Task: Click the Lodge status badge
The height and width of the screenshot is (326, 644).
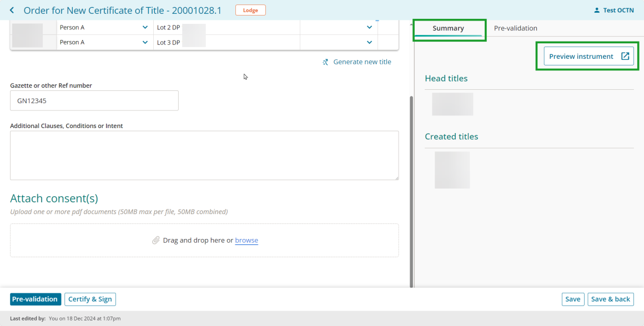Action: [250, 10]
